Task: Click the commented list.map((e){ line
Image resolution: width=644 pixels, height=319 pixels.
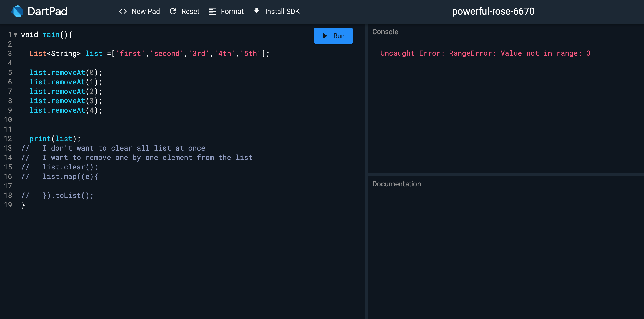Action: pos(60,177)
